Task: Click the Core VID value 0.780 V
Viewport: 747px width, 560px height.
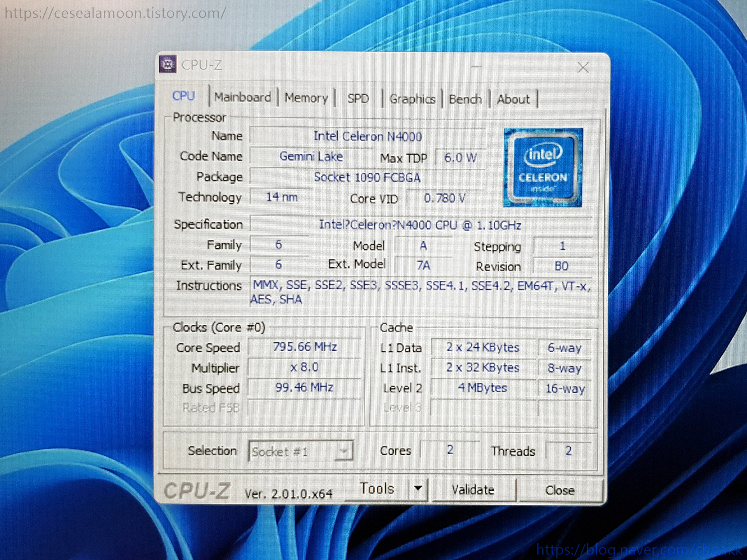Action: click(445, 198)
